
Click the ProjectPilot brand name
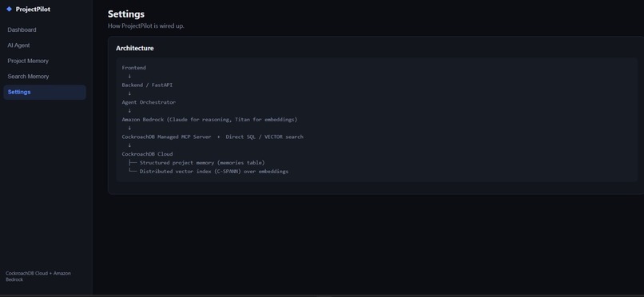33,9
